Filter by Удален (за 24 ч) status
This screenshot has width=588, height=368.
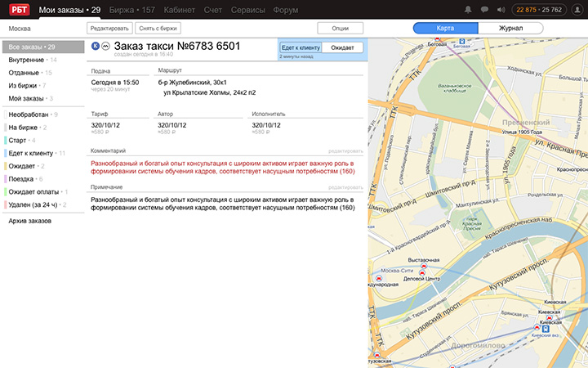click(37, 204)
